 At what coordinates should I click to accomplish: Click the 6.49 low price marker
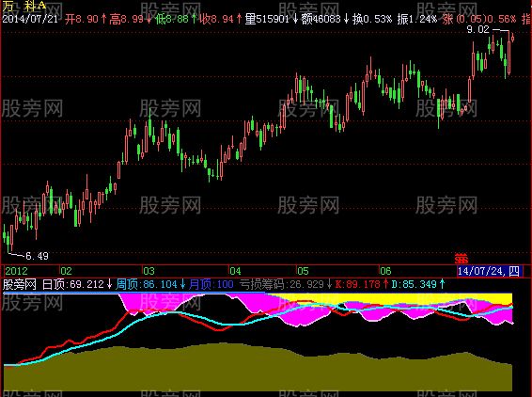[37, 256]
